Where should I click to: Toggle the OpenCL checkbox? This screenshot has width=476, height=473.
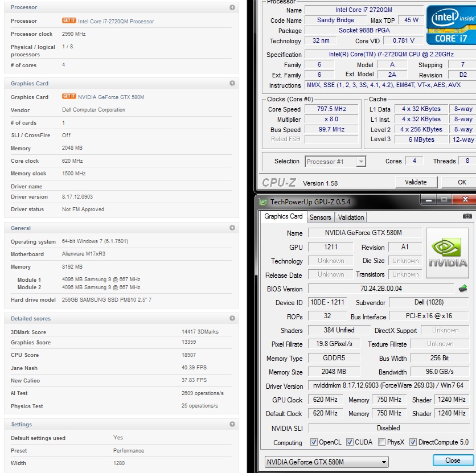[314, 442]
